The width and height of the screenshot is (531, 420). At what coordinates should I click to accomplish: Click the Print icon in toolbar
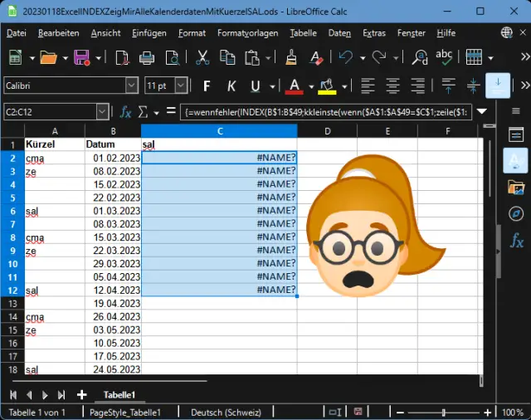click(x=147, y=57)
